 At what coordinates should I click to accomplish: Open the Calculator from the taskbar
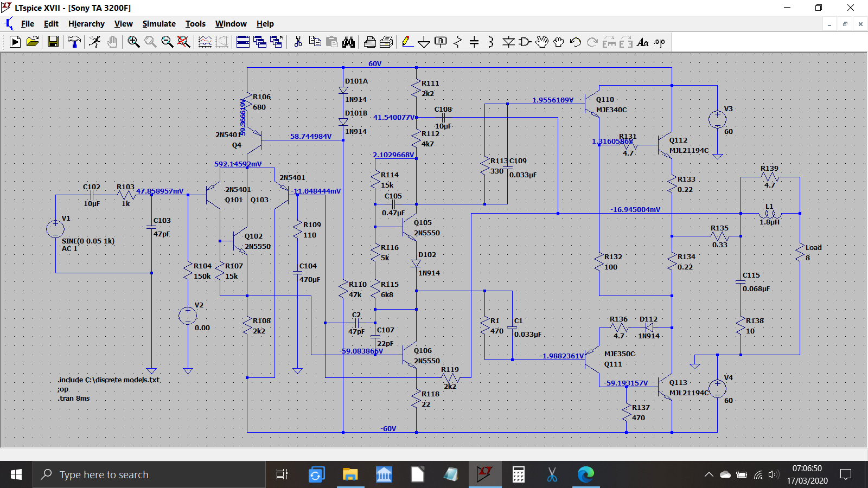point(519,474)
